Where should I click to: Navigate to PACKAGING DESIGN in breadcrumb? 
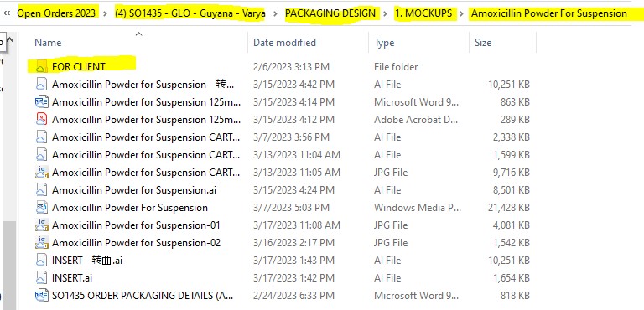point(330,13)
